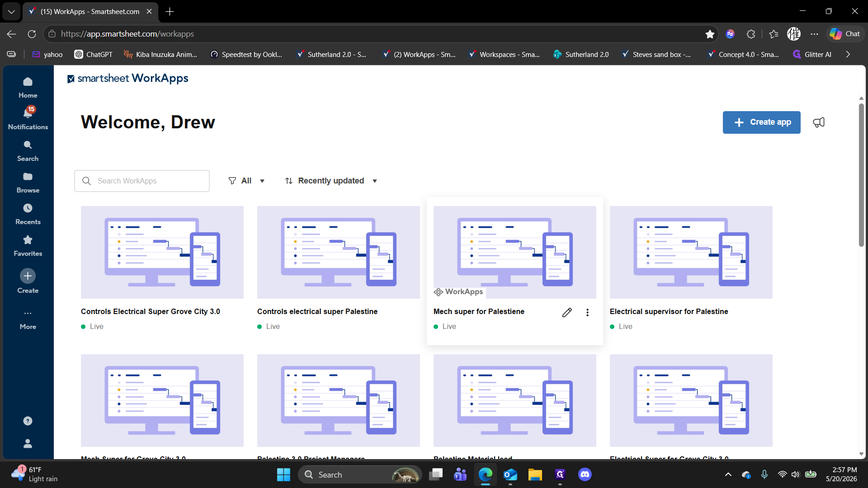Open the Glitter AI bookmark
The height and width of the screenshot is (488, 868).
click(x=812, y=54)
